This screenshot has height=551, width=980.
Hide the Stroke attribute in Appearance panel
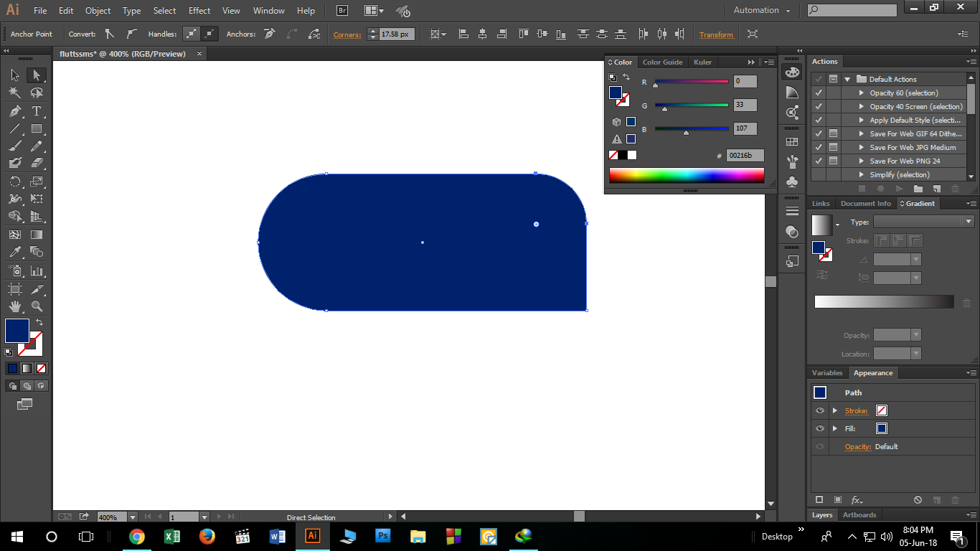pos(820,410)
